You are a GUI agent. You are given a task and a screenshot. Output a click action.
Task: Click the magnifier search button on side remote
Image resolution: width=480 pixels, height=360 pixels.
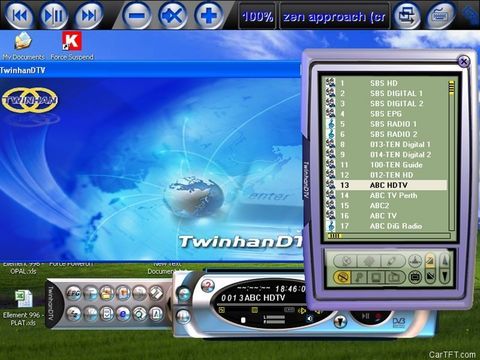point(139,314)
